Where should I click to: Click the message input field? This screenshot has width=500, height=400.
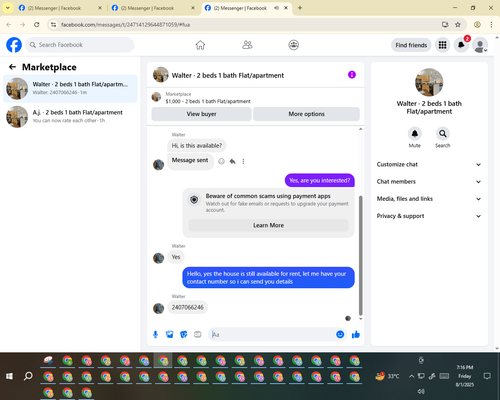[273, 334]
